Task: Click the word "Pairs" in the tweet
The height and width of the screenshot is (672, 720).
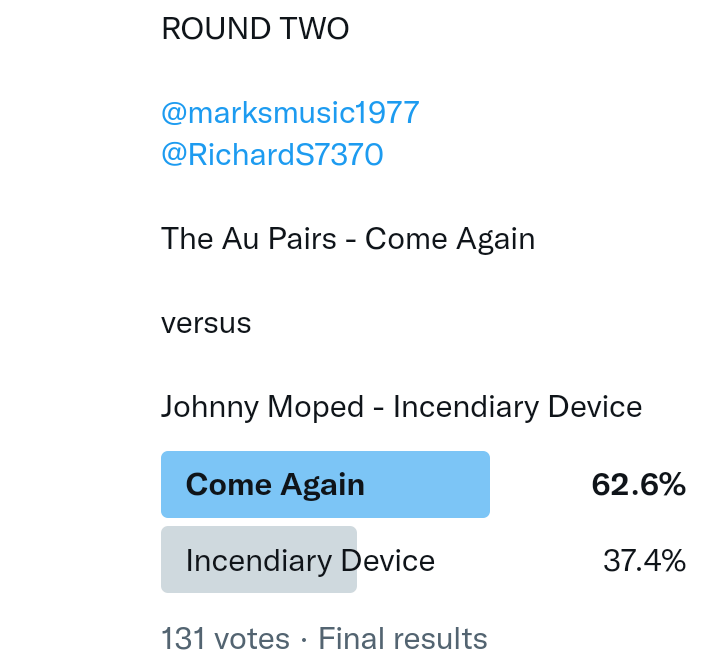Action: coord(300,239)
